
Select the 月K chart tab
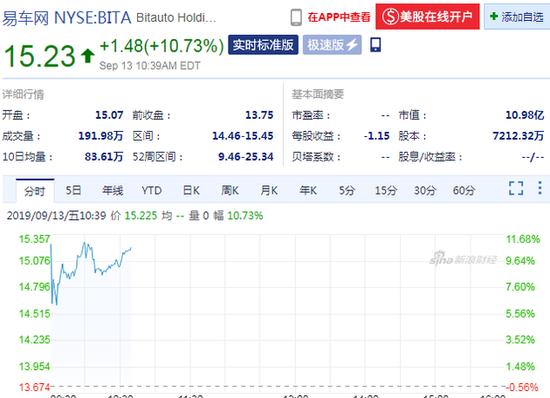click(269, 190)
